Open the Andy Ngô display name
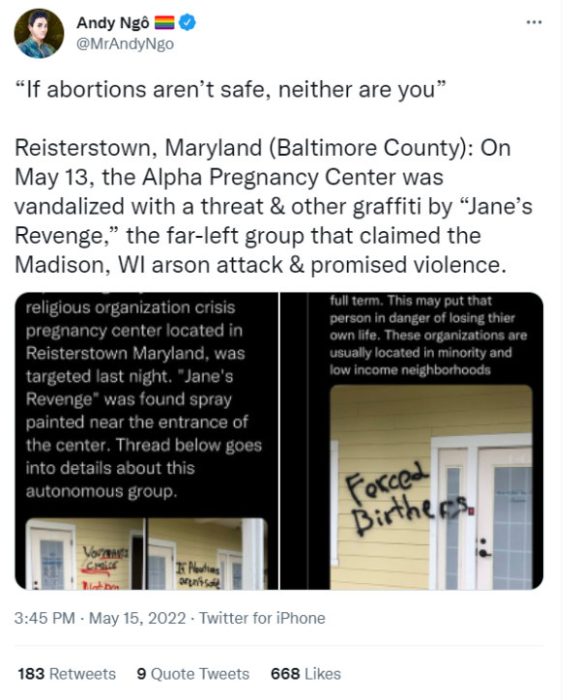Image resolution: width=580 pixels, height=700 pixels. (113, 22)
